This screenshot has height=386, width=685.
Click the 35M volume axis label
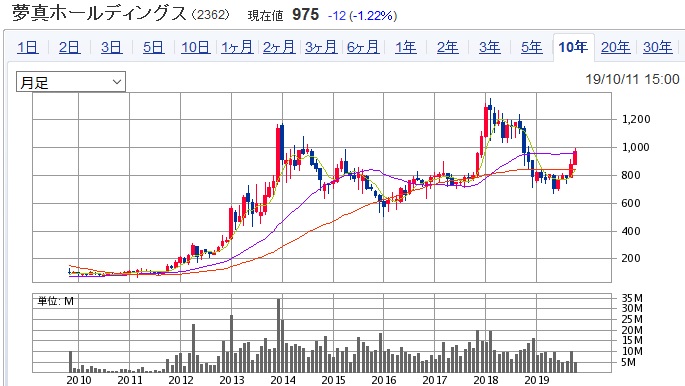pyautogui.click(x=632, y=298)
